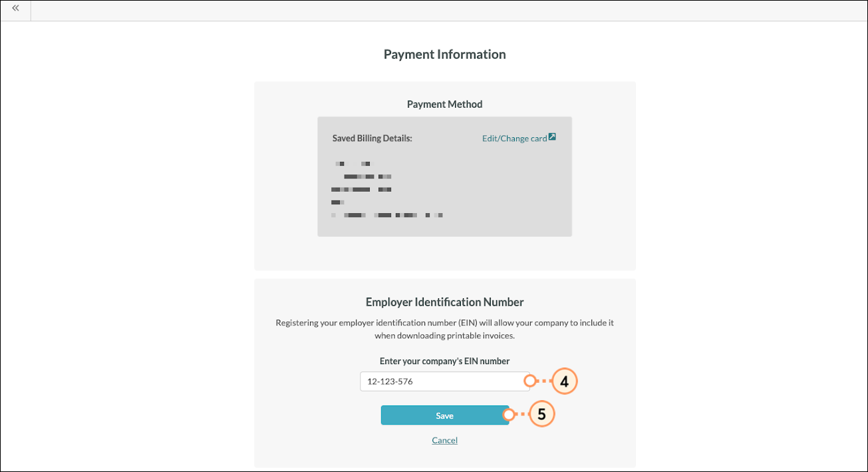
Task: Click the EIN registration description paragraph
Action: (444, 329)
